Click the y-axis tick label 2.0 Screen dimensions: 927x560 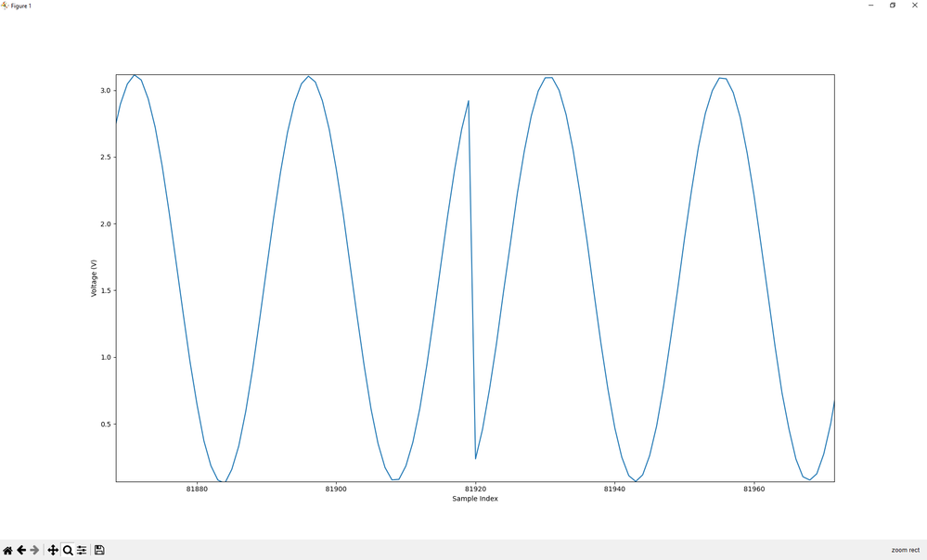105,223
